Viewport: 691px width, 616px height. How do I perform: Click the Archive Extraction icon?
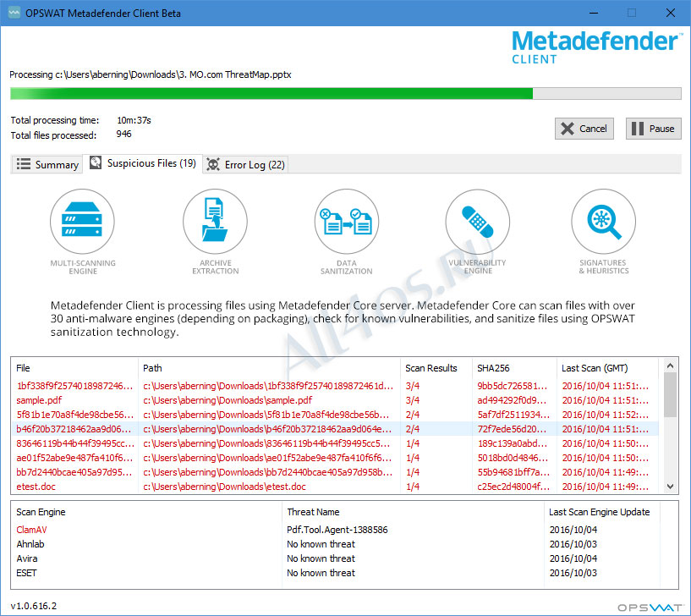[215, 221]
